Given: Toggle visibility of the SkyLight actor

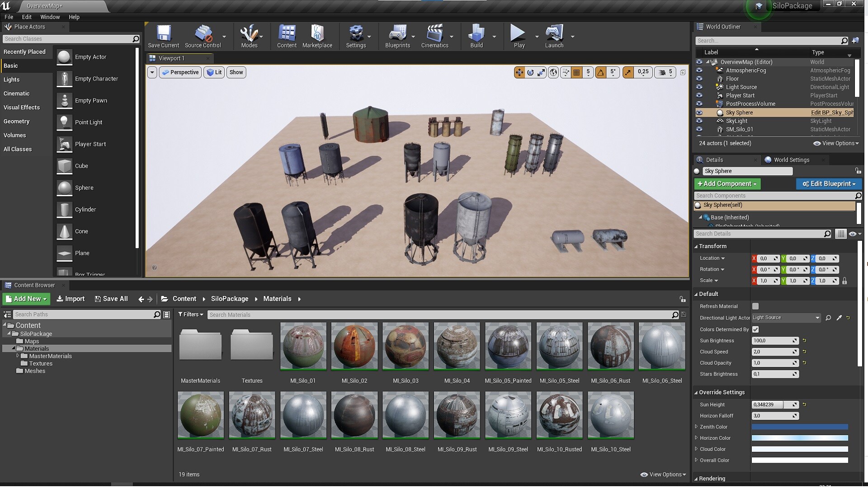Looking at the screenshot, I should coord(700,121).
